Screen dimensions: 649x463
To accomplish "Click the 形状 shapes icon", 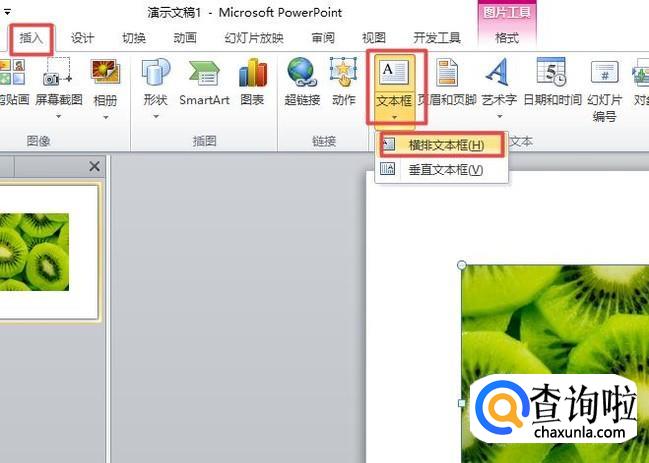I will (x=156, y=72).
